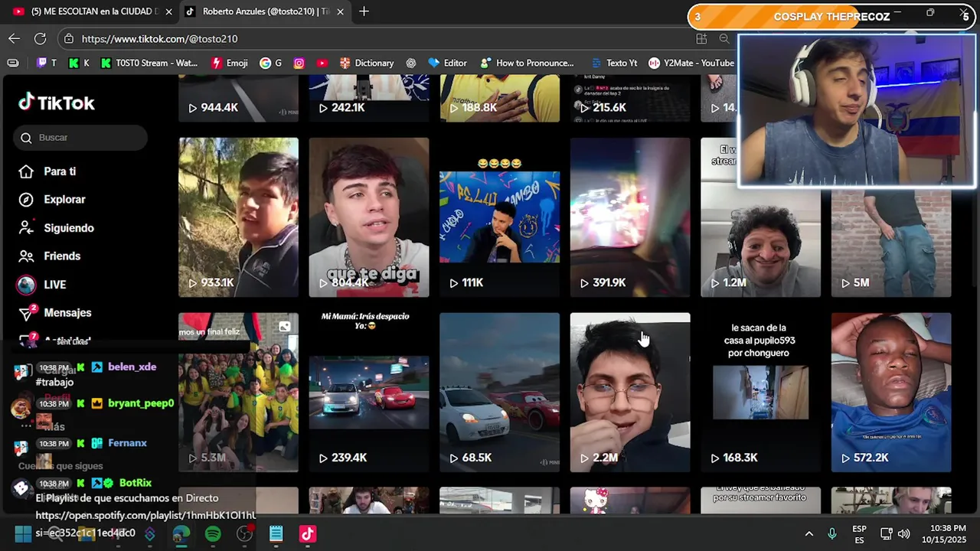
Task: Switch to the Roberto Anzules TikTok tab
Action: click(x=265, y=11)
